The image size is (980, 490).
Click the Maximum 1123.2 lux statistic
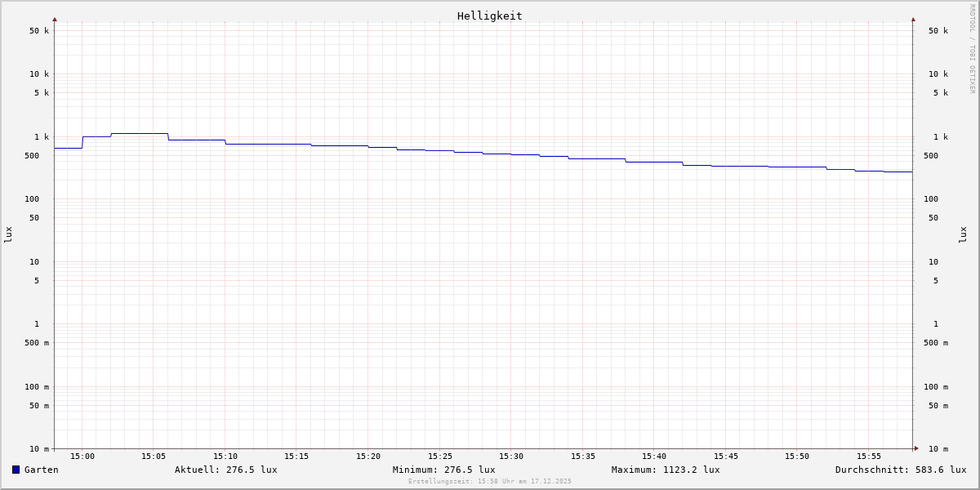tap(666, 470)
